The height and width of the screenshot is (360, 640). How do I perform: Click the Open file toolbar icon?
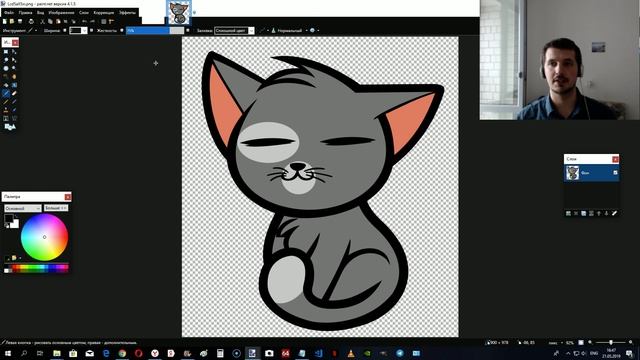(12, 21)
